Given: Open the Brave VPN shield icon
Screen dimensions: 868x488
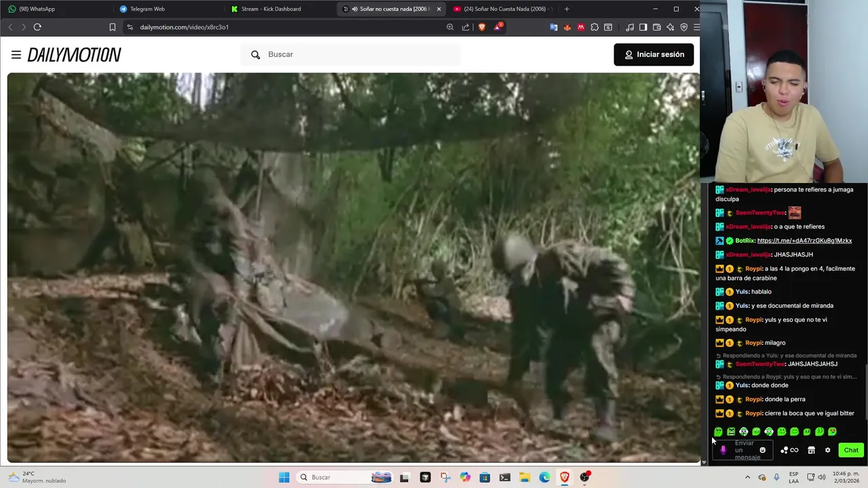Looking at the screenshot, I should (684, 27).
